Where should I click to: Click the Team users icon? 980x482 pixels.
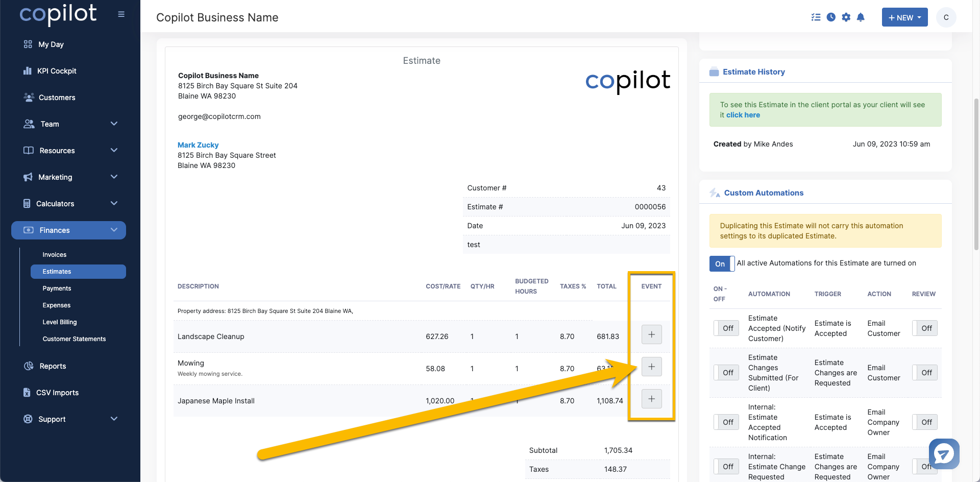29,124
